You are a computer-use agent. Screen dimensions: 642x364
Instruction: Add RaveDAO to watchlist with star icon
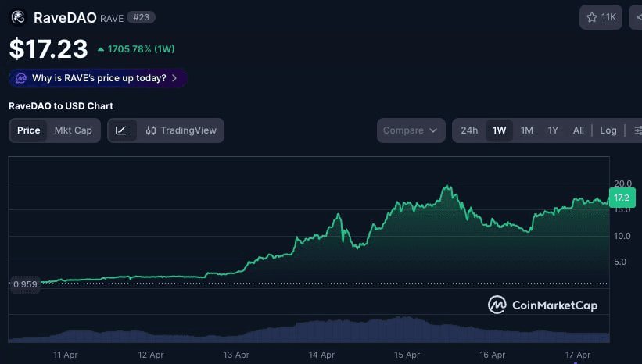601,16
